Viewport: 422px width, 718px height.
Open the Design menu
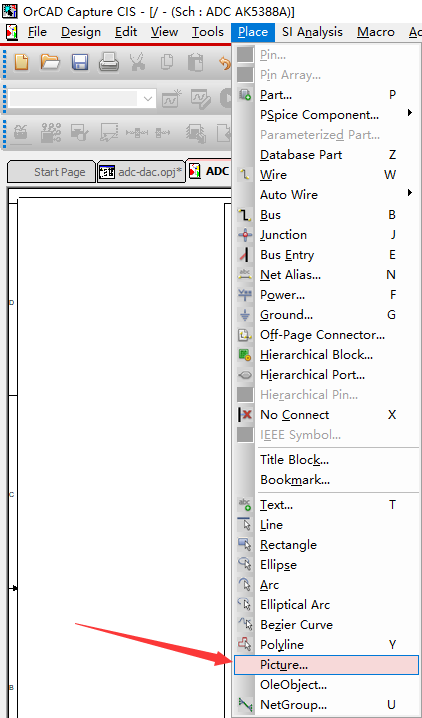point(81,32)
